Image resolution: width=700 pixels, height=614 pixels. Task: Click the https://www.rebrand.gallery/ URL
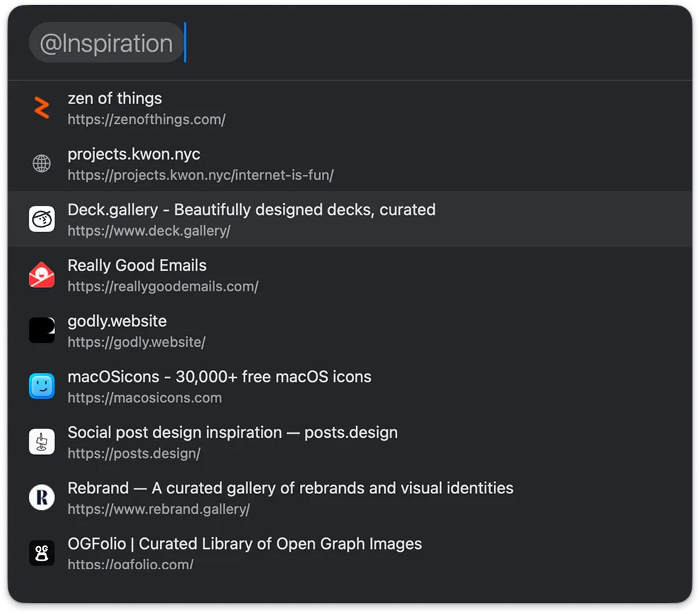(158, 509)
